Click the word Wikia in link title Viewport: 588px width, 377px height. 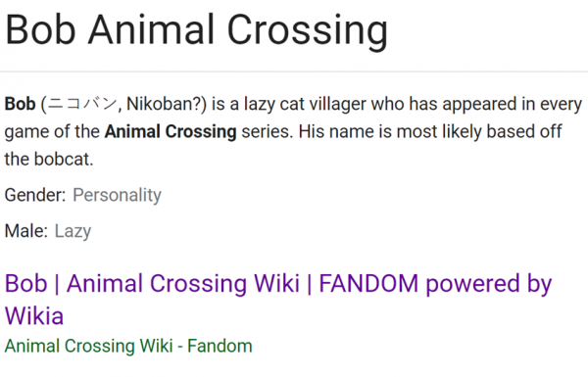coord(34,316)
